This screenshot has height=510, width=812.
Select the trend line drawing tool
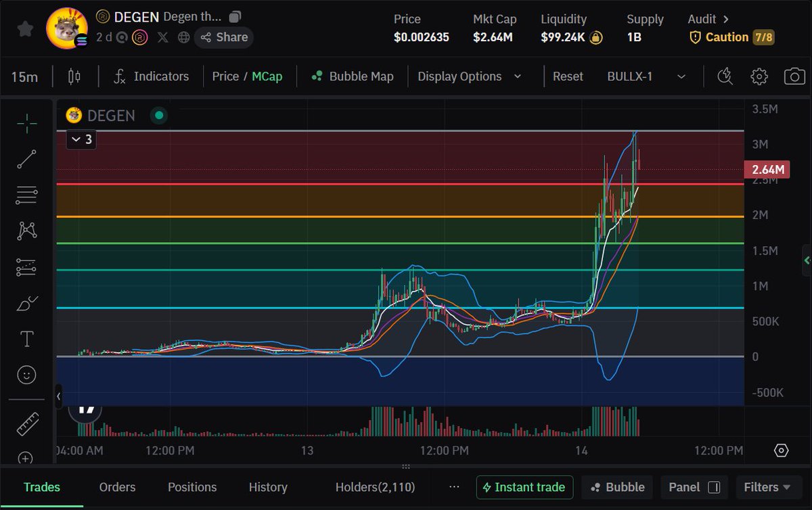point(26,159)
